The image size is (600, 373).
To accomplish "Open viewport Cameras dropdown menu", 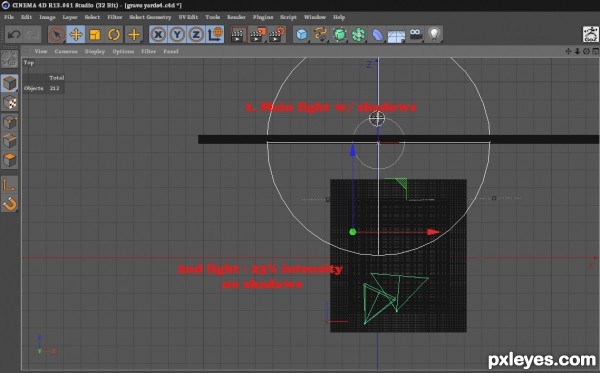I will click(66, 51).
